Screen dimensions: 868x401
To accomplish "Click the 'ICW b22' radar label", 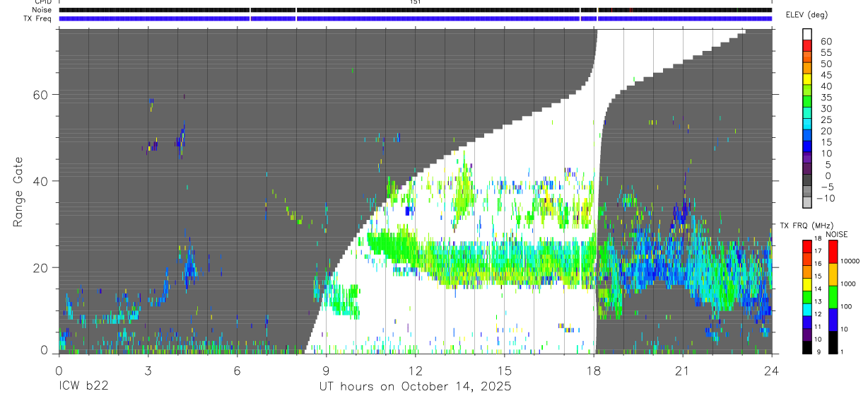I will tap(83, 387).
